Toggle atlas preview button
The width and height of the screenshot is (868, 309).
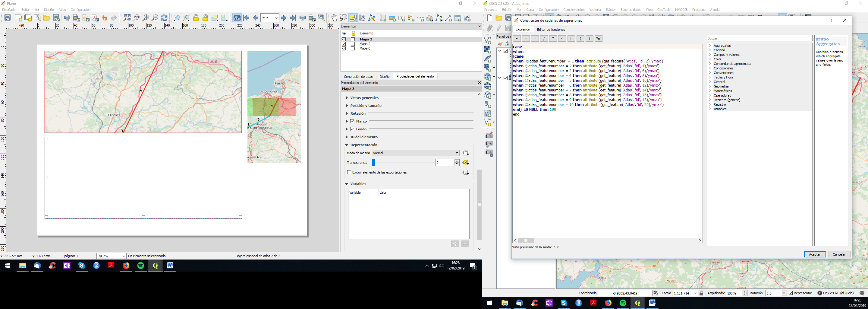(x=237, y=18)
